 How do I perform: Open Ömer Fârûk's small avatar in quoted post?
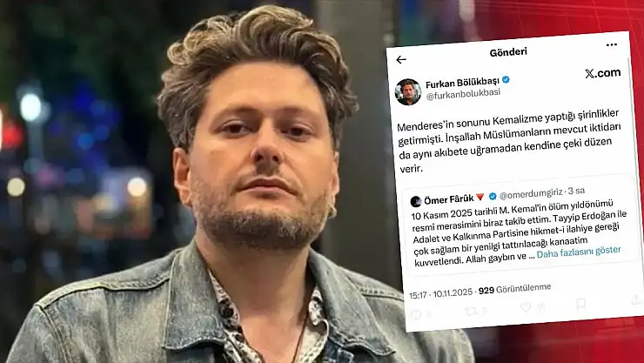[x=416, y=201]
